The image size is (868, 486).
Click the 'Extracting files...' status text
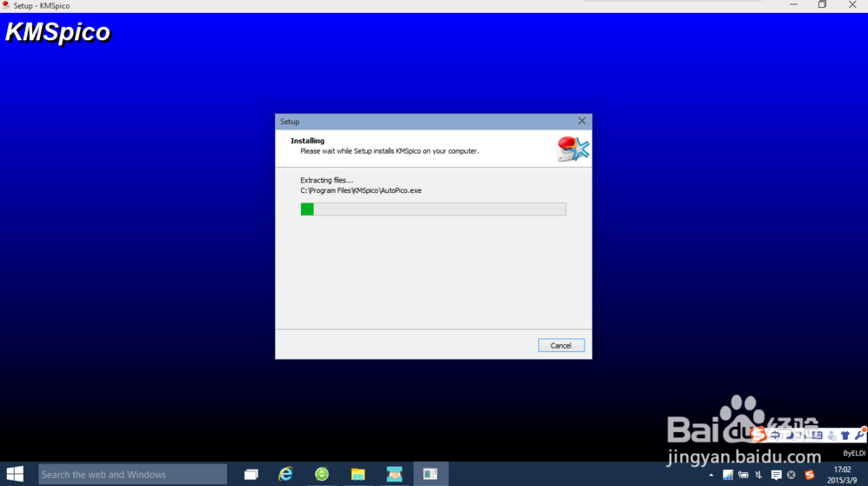tap(327, 181)
